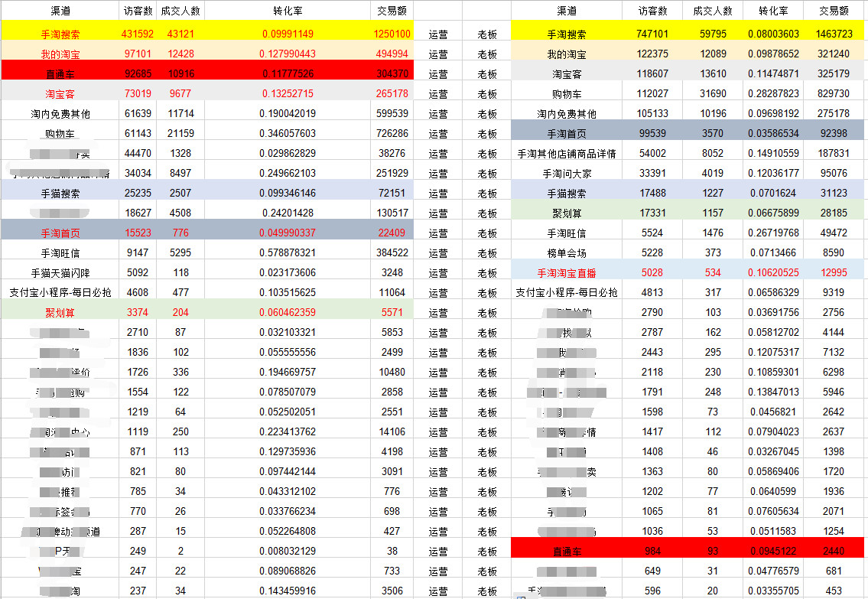Click the conversion rate 0.103515625
This screenshot has width=868, height=599.
coord(288,293)
